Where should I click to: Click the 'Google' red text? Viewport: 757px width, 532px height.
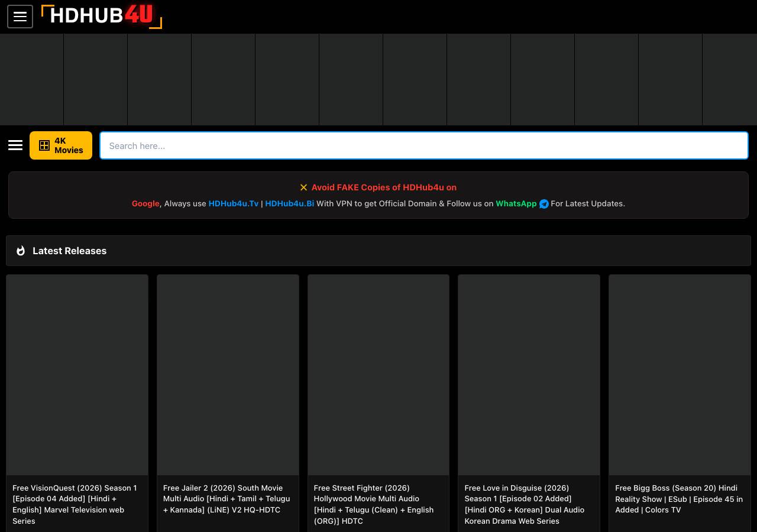click(145, 203)
